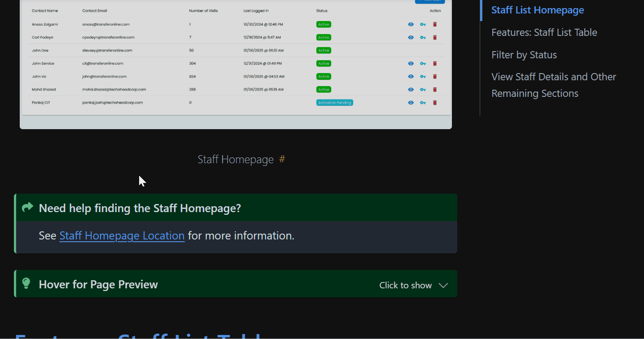Click the lightbulb icon on the preview box
This screenshot has height=339, width=644.
[x=26, y=283]
